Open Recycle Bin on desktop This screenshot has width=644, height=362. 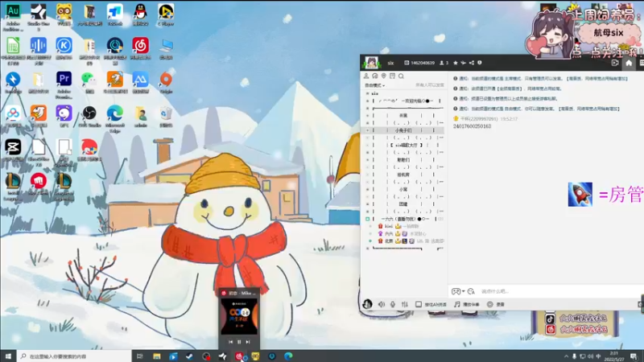point(166,117)
